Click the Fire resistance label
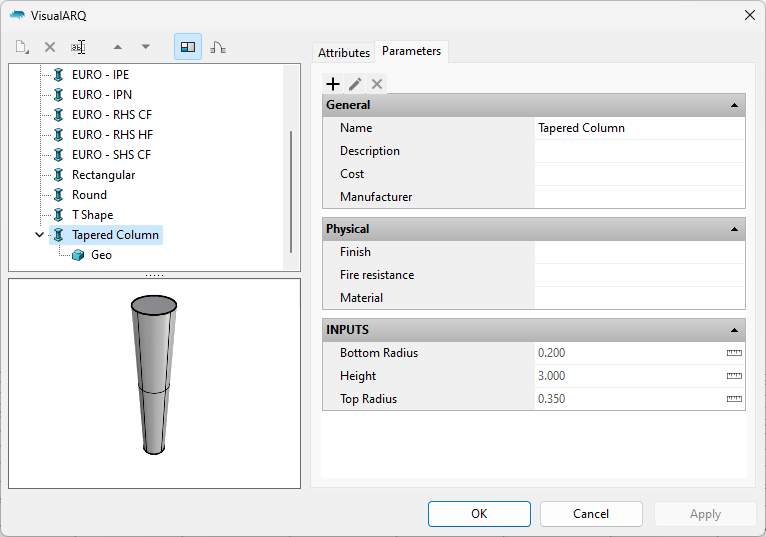Image resolution: width=766 pixels, height=537 pixels. click(x=377, y=275)
